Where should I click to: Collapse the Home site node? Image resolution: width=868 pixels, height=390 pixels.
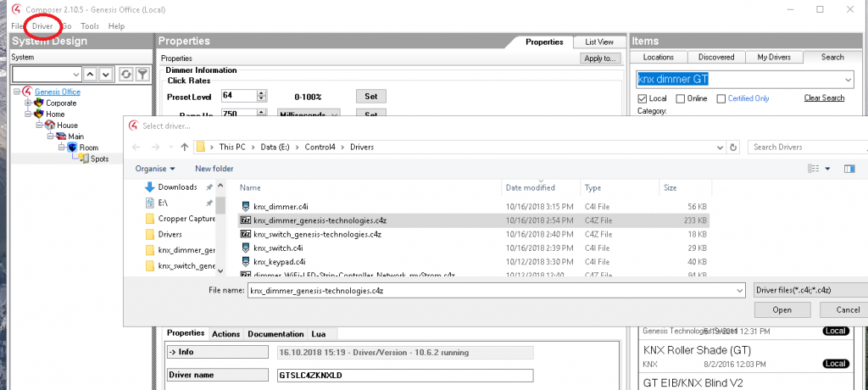[x=28, y=114]
